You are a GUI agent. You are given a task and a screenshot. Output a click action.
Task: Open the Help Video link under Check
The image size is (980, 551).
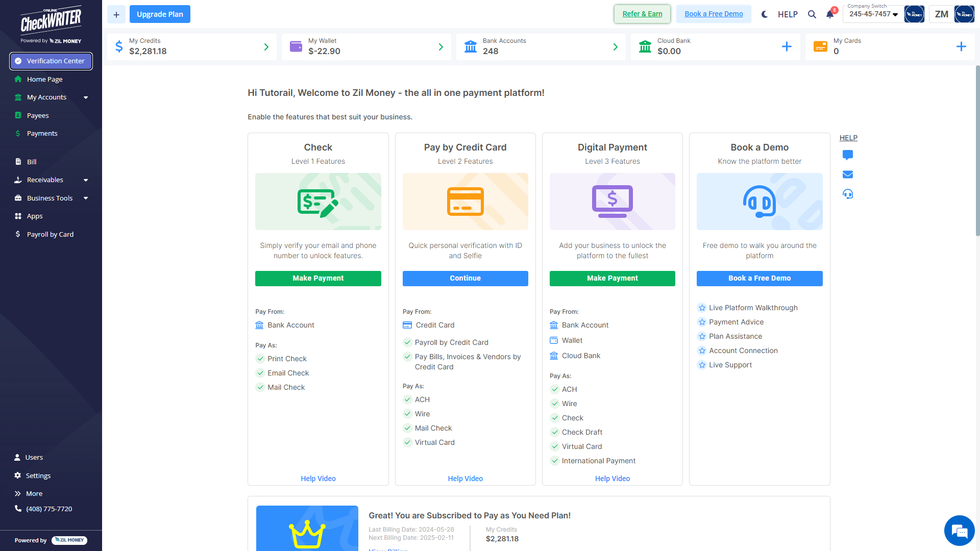[318, 479]
